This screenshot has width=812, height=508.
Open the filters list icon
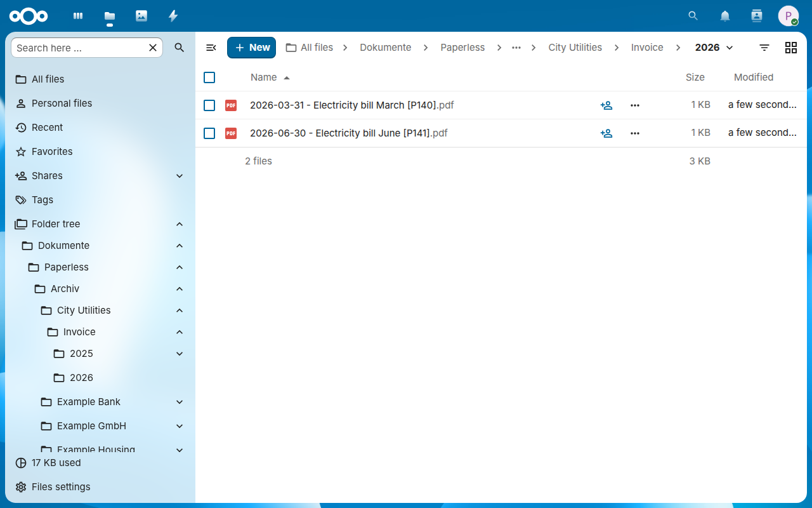(764, 48)
